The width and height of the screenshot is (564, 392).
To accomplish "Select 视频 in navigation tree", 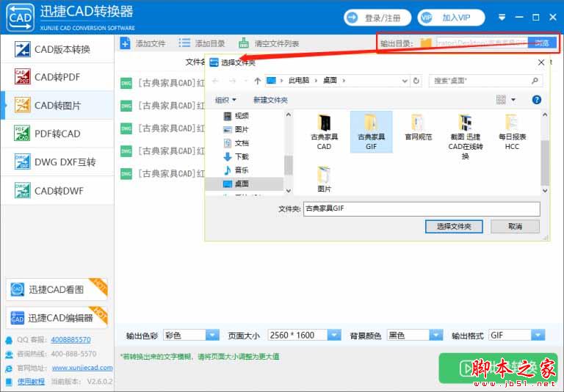I will (236, 116).
